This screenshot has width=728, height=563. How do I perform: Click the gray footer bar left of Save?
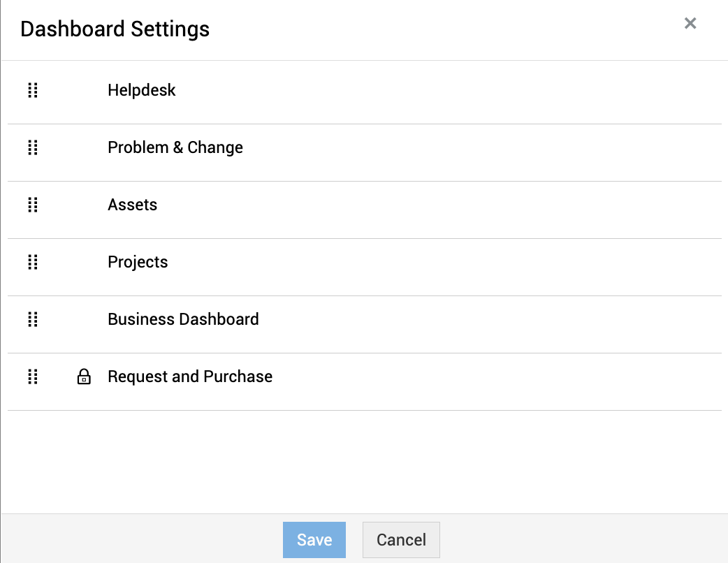(140, 539)
